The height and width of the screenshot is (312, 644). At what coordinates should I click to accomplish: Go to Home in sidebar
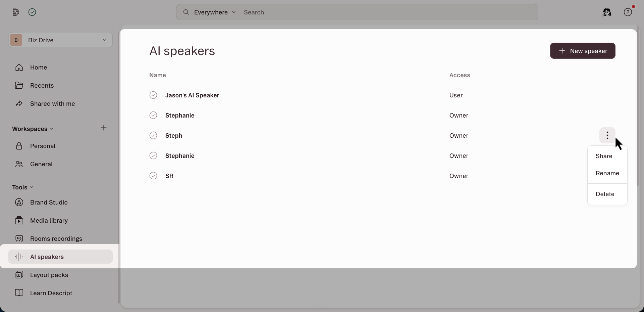60,67
